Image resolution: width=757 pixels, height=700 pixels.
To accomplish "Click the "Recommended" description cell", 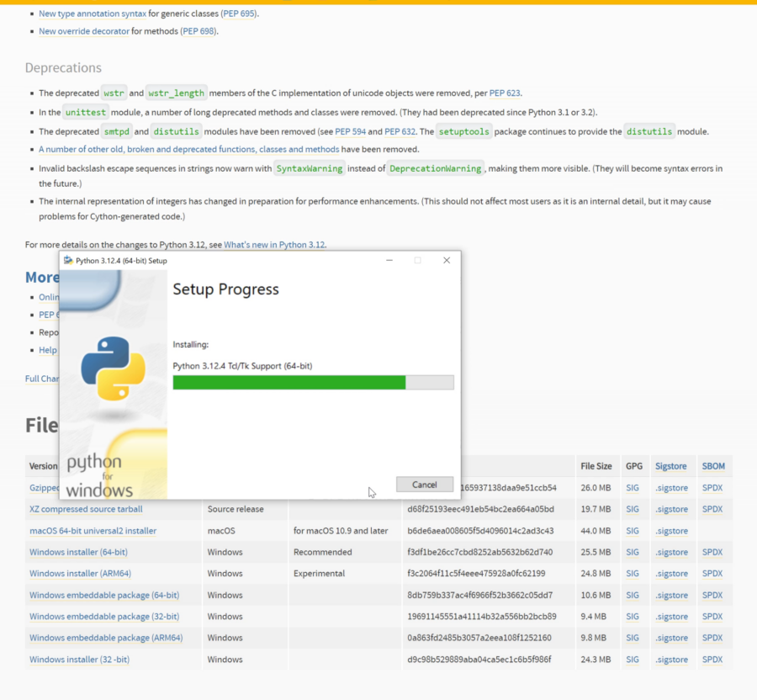I will 322,552.
